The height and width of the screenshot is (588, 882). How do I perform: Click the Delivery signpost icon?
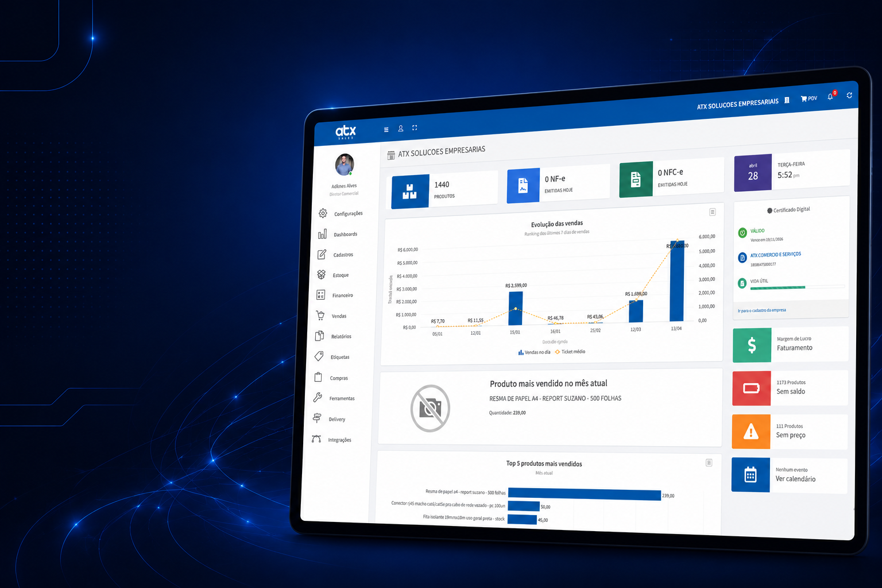(x=317, y=418)
